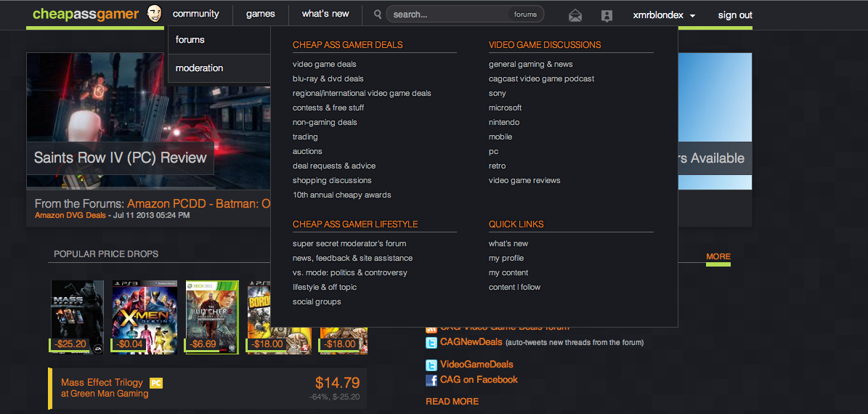This screenshot has height=414, width=868.
Task: Click Amazon DVG Deals author link
Action: pos(70,215)
